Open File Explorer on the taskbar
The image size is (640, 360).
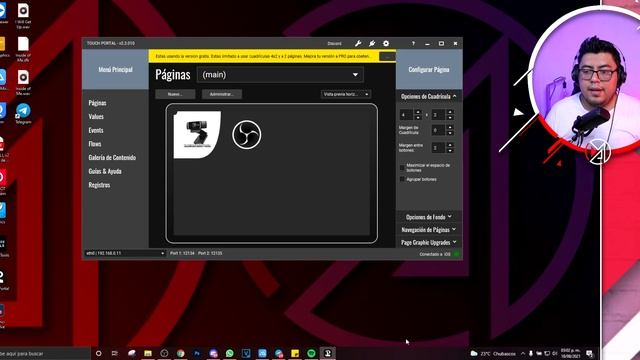pos(148,353)
